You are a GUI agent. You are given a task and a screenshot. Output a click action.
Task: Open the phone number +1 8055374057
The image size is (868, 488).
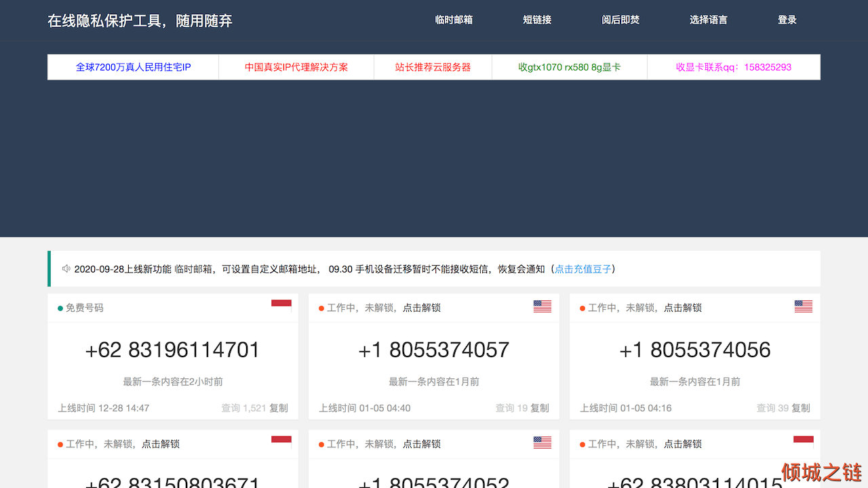[x=434, y=350]
